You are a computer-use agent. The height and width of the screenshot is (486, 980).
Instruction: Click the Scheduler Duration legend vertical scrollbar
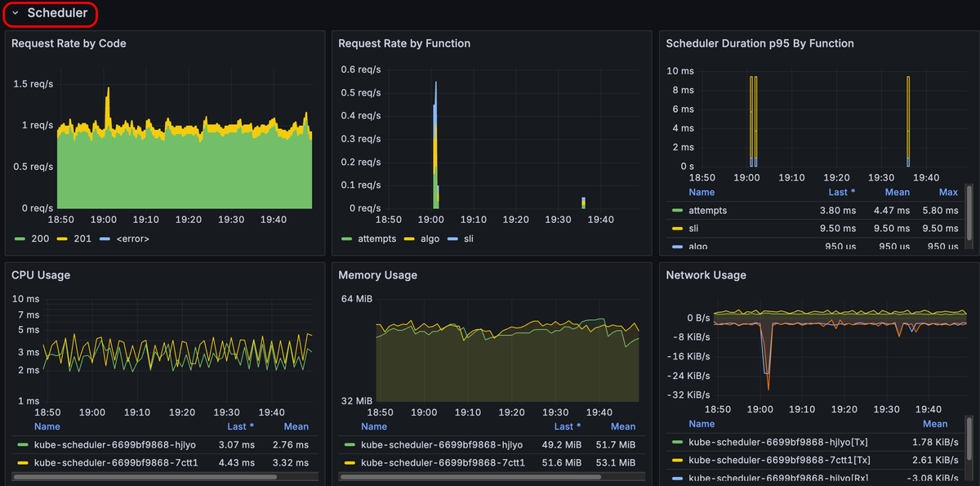[969, 212]
